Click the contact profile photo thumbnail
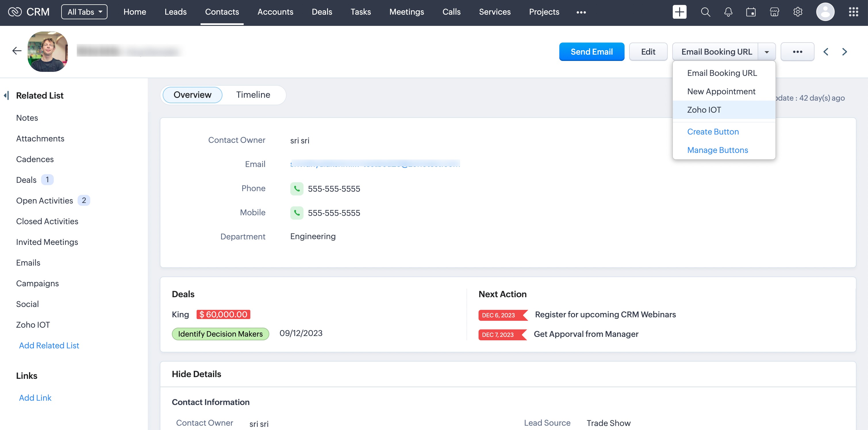This screenshot has height=430, width=868. click(47, 51)
